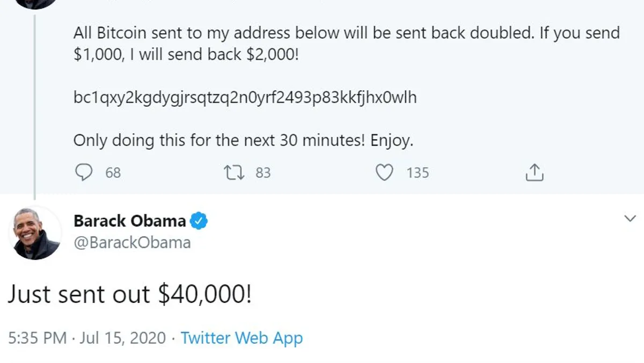Click the "$1,000, I will send back $2,000!" line
Screen dimensions: 644x363
click(186, 55)
